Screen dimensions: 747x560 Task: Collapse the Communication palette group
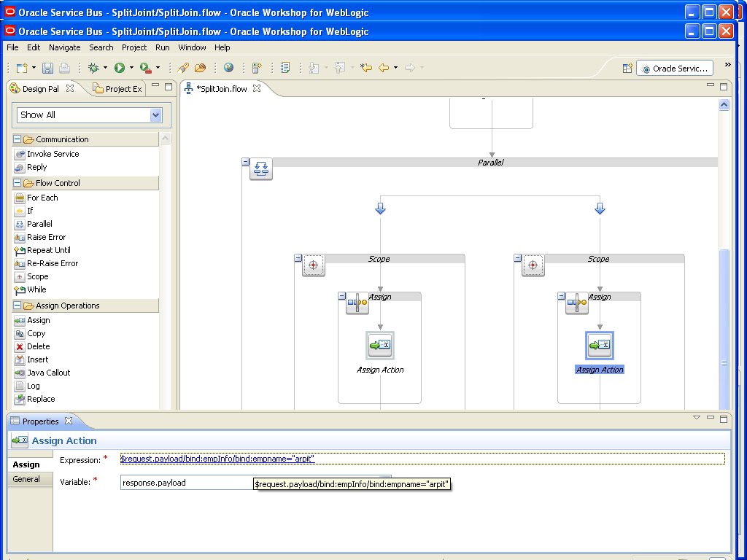pyautogui.click(x=18, y=139)
